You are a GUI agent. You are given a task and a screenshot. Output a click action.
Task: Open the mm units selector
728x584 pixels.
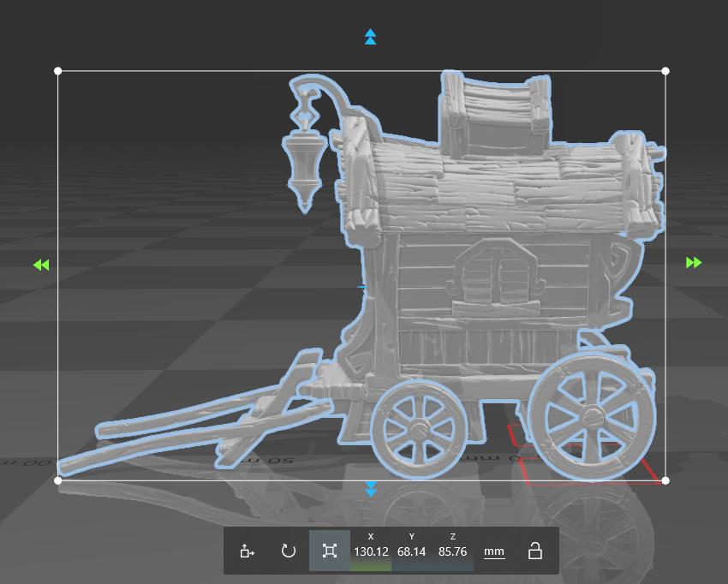[494, 551]
